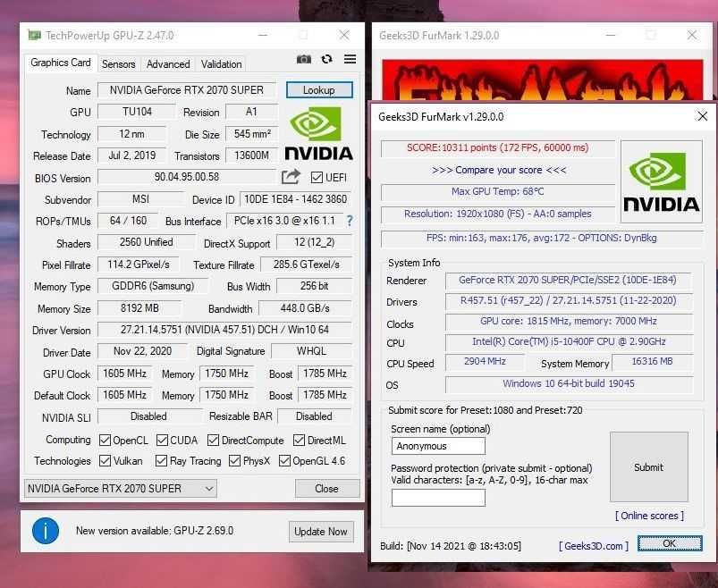Open the GPU-Z hamburger menu
718x588 pixels.
tap(351, 59)
